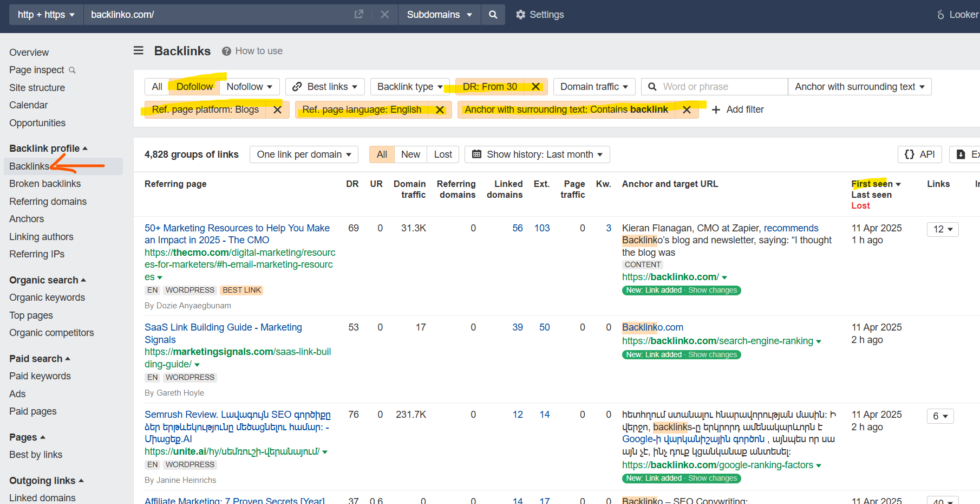Open the Domain traffic dropdown

(x=594, y=87)
